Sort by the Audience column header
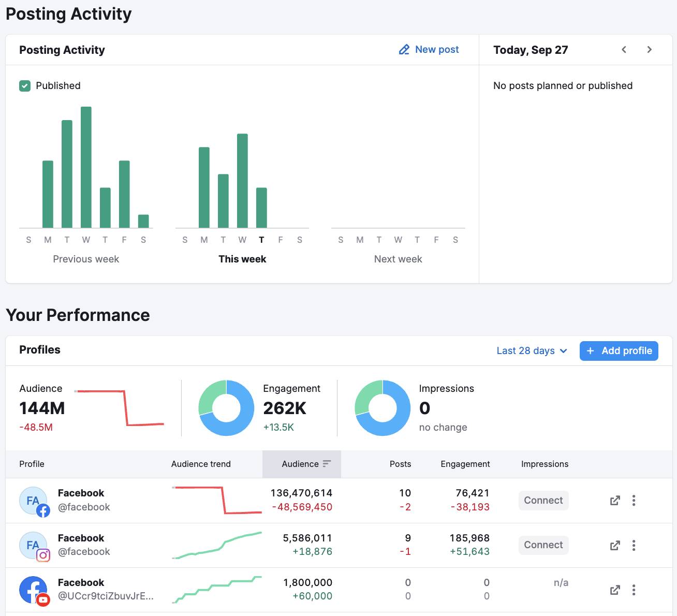Screen dimensions: 677x616 (301, 464)
